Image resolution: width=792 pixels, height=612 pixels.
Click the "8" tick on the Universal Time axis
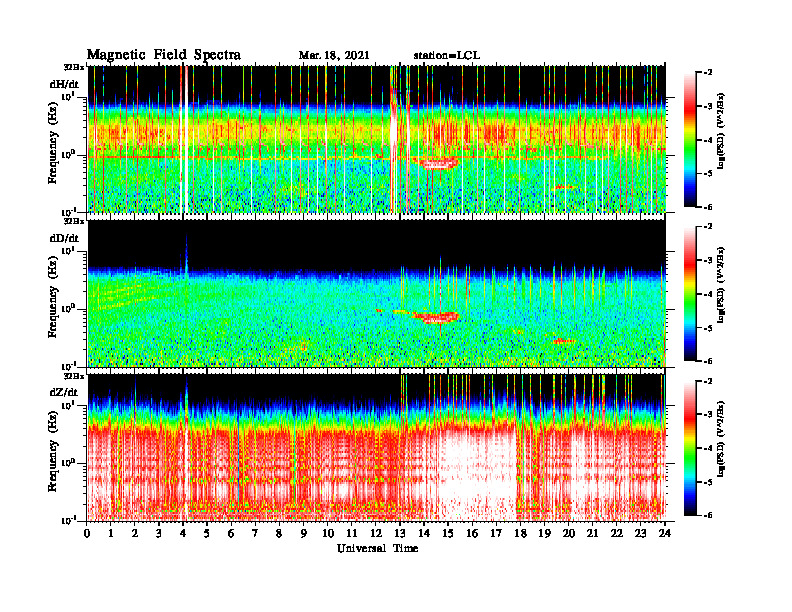279,534
